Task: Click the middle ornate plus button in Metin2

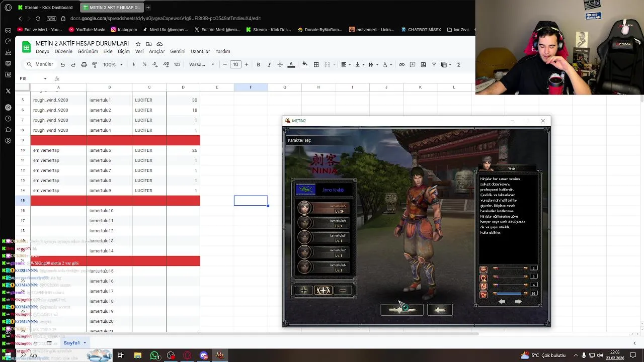Action: click(x=323, y=290)
